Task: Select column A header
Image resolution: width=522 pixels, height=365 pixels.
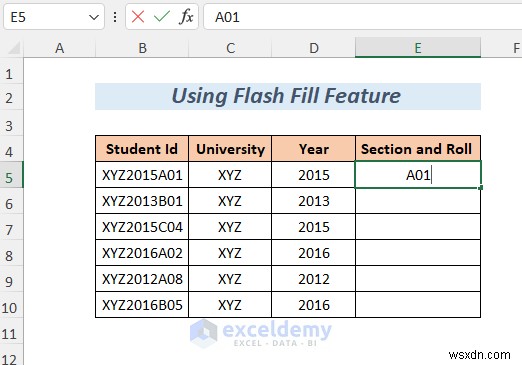Action: (60, 48)
